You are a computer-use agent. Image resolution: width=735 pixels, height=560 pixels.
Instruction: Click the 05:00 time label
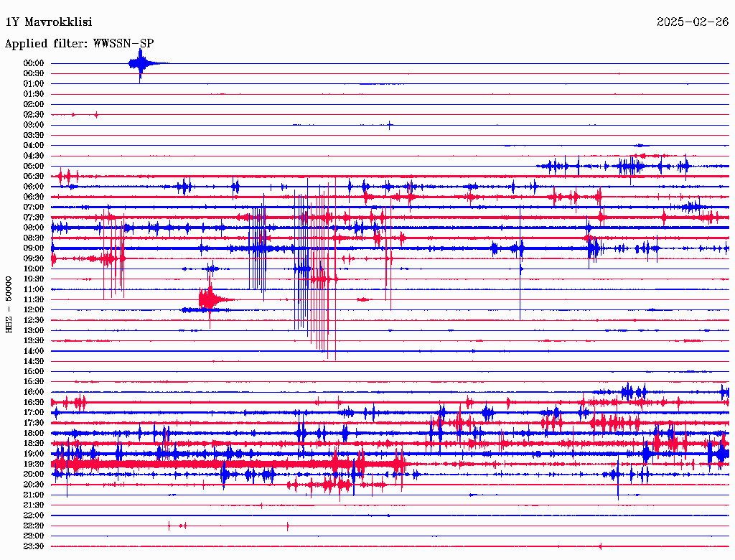point(34,166)
